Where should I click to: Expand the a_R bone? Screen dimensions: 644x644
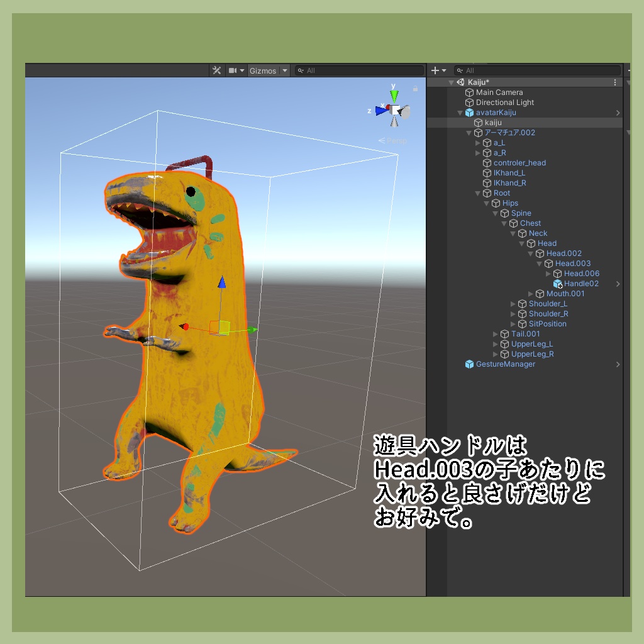tap(478, 153)
